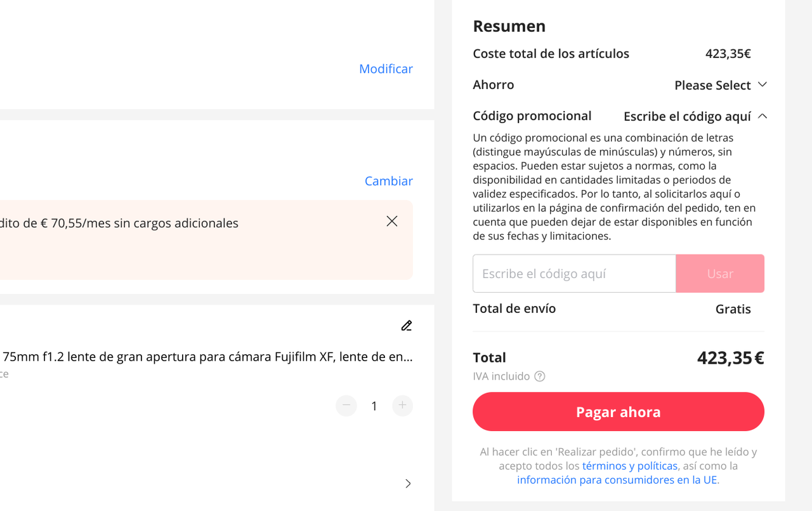812x511 pixels.
Task: Open información para consumidores en la UE
Action: point(617,480)
